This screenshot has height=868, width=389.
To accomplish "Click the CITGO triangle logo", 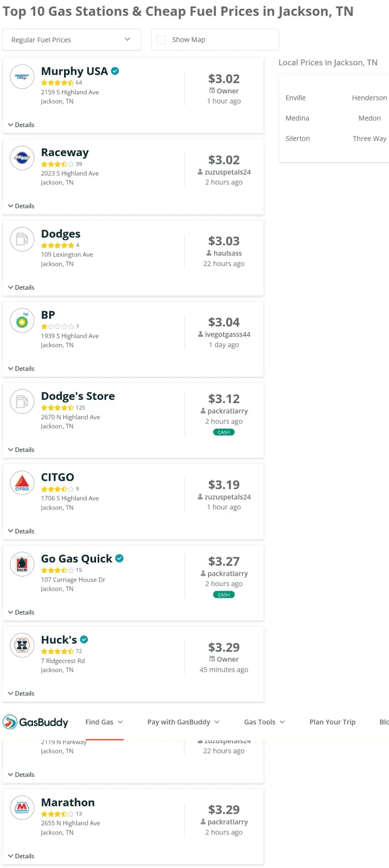I will pos(22,483).
